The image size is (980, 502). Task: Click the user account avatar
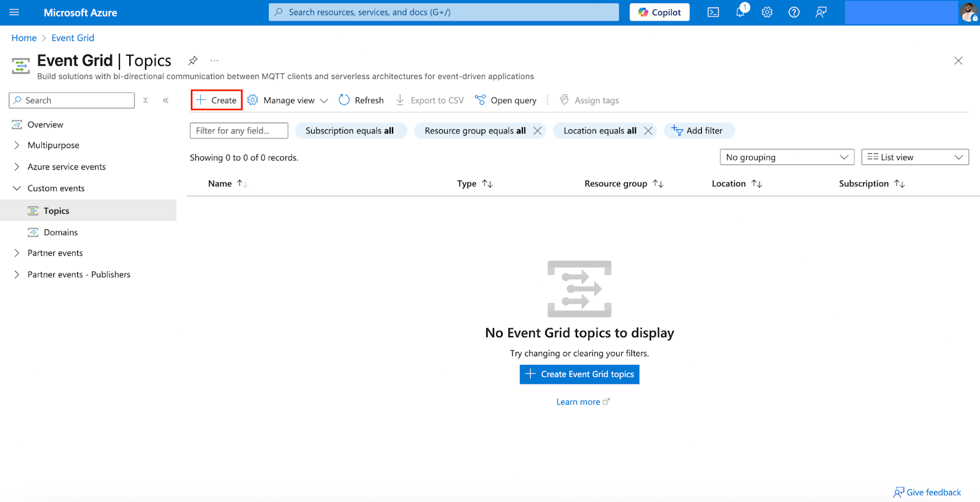(x=969, y=12)
